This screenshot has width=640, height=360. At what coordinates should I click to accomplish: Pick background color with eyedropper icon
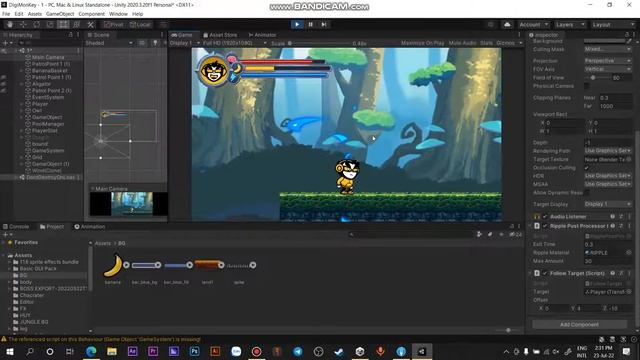point(629,41)
